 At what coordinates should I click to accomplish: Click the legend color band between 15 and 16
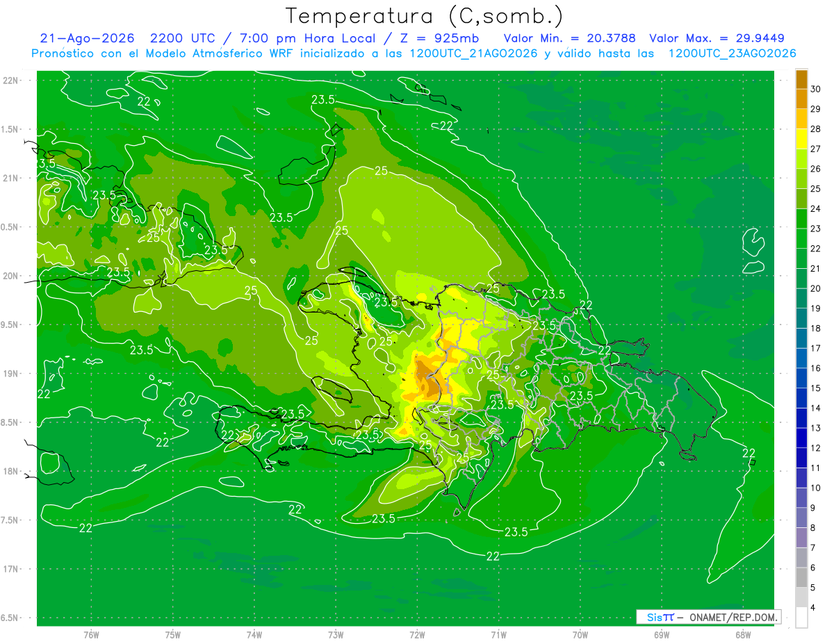tap(801, 378)
